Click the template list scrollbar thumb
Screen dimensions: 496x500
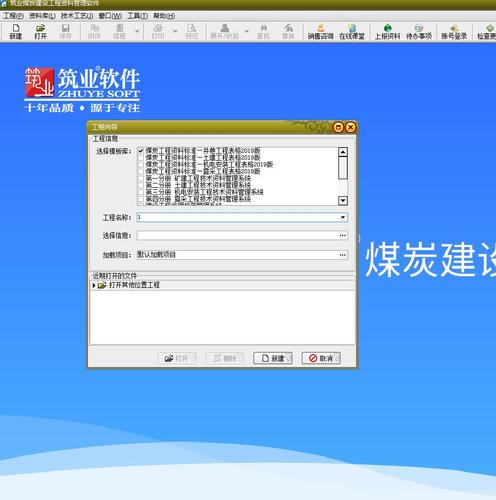343,168
